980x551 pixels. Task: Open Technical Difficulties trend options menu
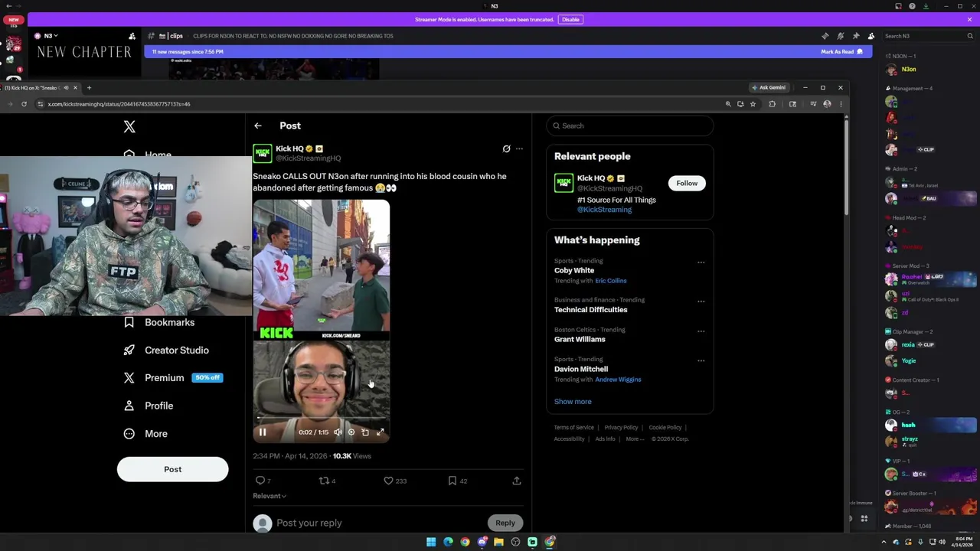[x=701, y=302]
